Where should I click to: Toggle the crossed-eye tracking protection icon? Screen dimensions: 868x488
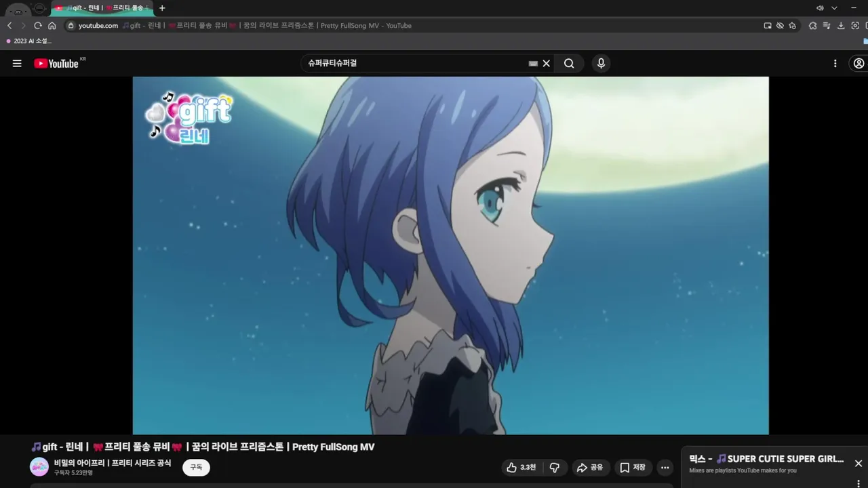pyautogui.click(x=781, y=26)
